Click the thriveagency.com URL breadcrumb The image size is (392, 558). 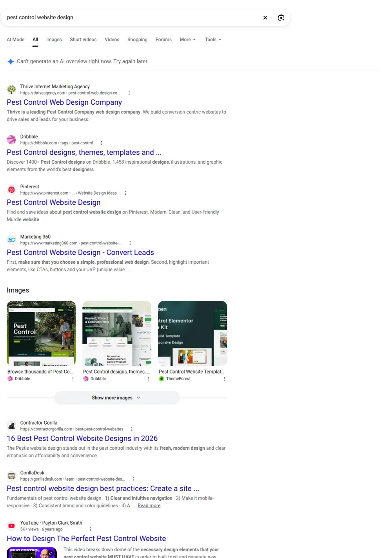(x=71, y=93)
